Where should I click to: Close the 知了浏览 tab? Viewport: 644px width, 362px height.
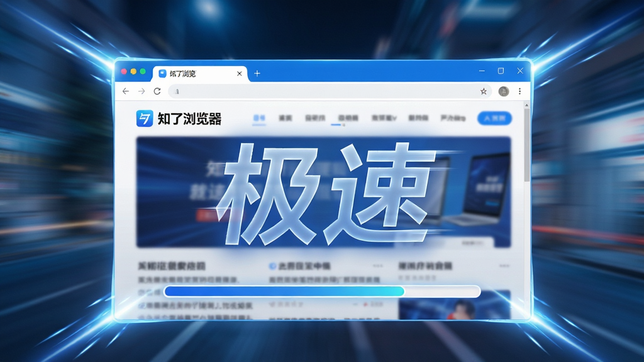(240, 74)
